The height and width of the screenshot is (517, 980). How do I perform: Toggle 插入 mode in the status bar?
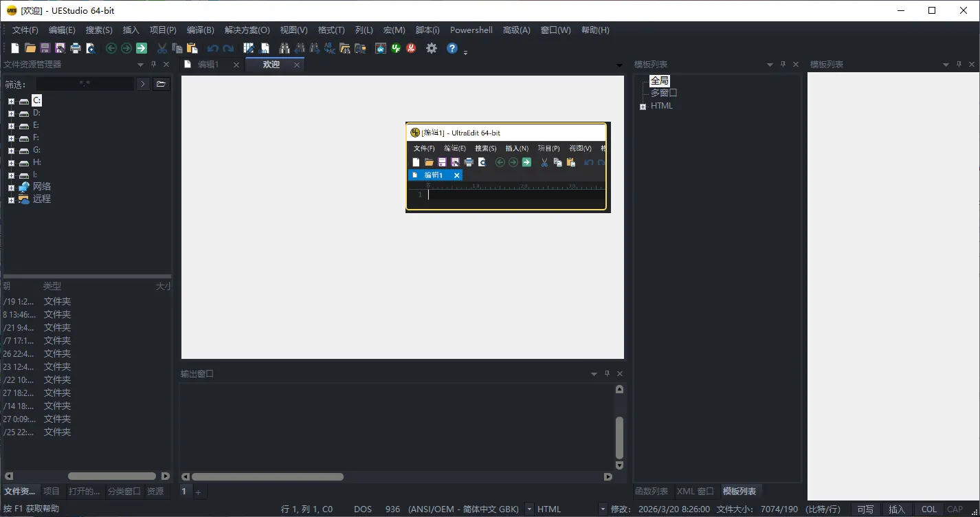click(898, 509)
